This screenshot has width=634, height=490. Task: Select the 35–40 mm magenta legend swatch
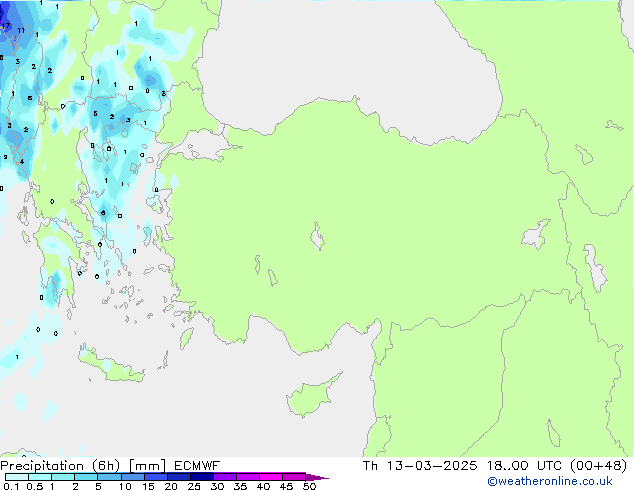pos(247,477)
